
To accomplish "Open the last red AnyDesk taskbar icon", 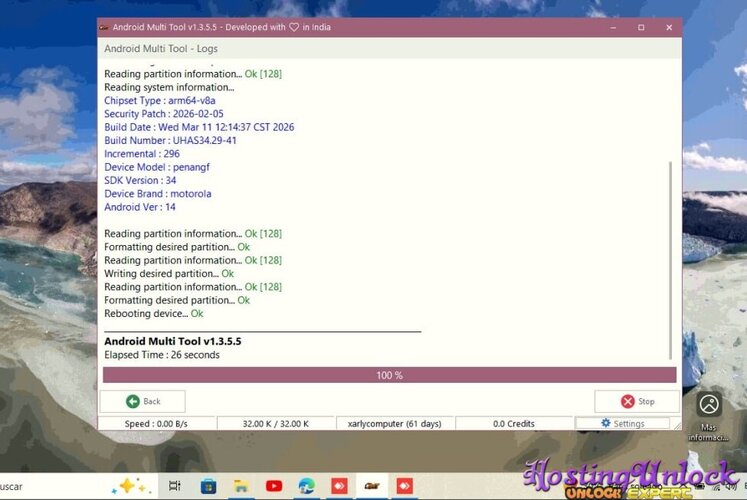I will click(x=404, y=486).
